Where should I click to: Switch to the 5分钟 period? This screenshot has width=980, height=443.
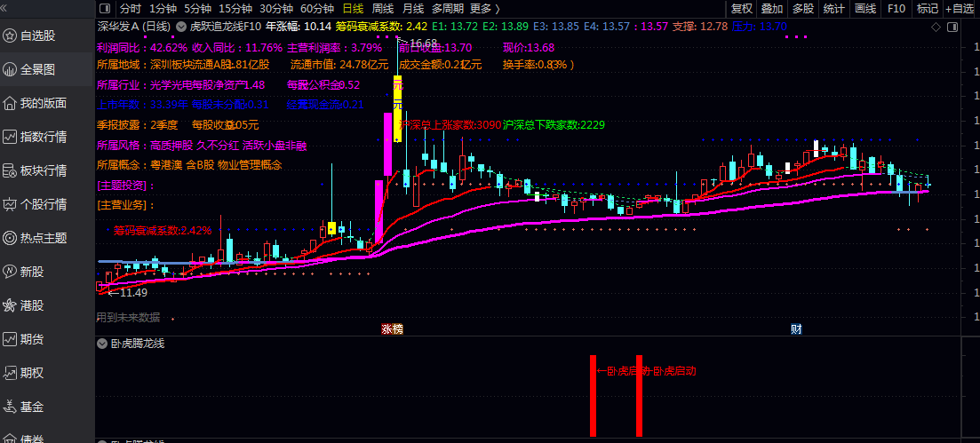pyautogui.click(x=197, y=9)
